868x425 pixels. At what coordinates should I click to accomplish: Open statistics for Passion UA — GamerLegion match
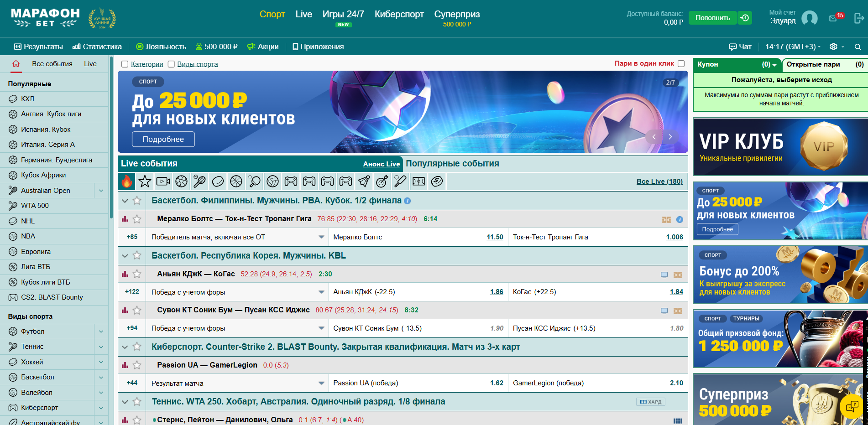click(125, 365)
